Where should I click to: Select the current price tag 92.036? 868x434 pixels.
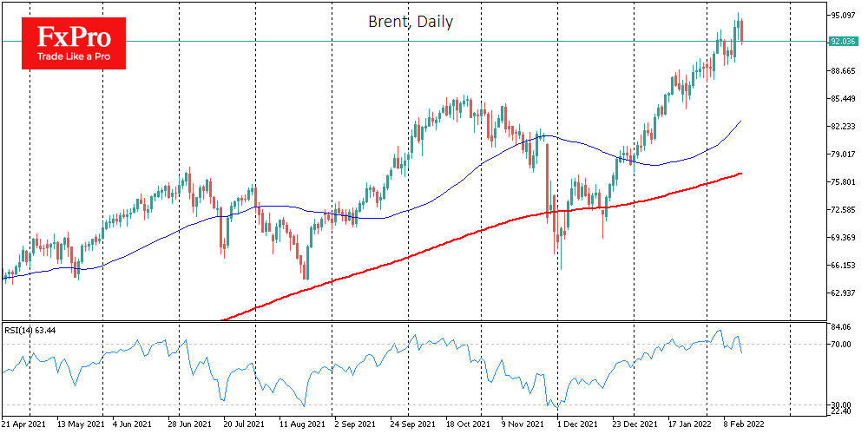844,41
